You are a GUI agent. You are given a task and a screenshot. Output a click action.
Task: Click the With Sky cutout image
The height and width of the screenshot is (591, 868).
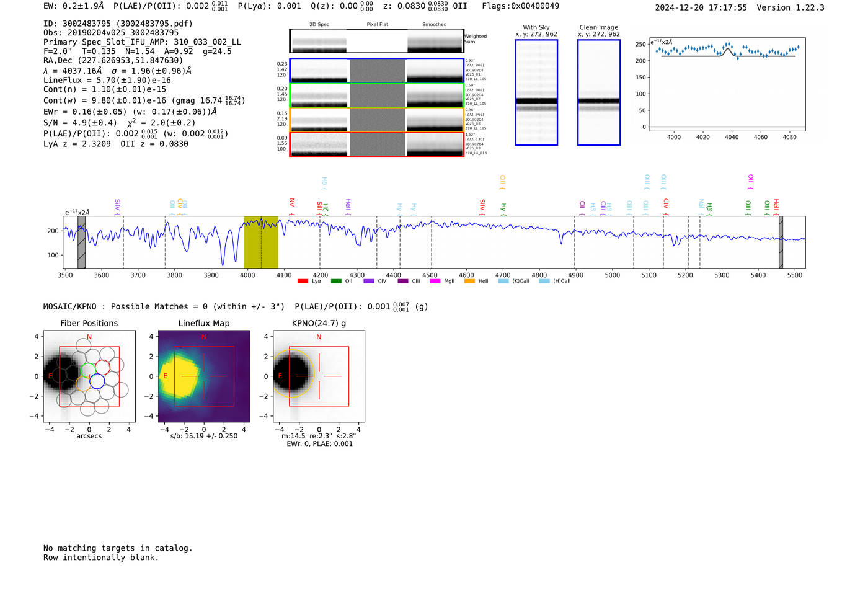[x=536, y=92]
